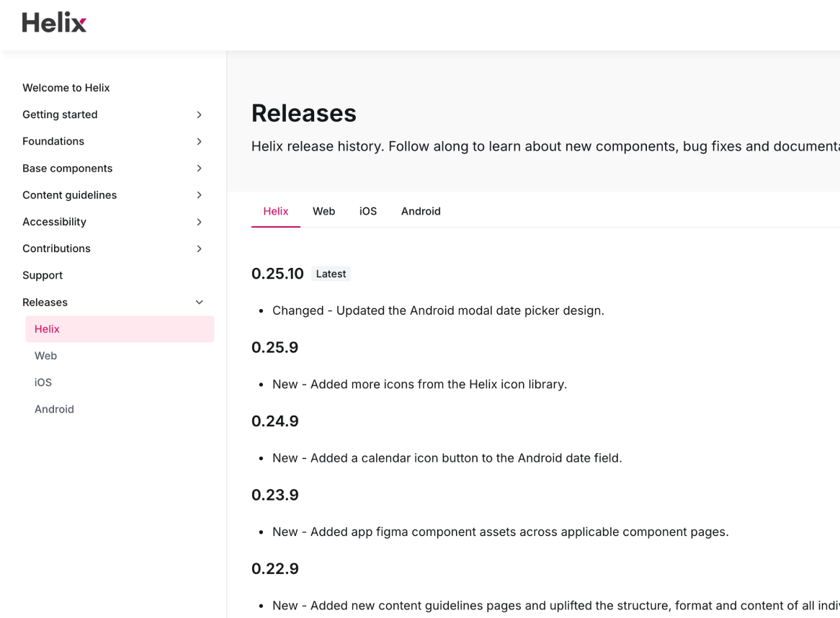Switch to the iOS tab
The height and width of the screenshot is (618, 840).
pos(368,211)
